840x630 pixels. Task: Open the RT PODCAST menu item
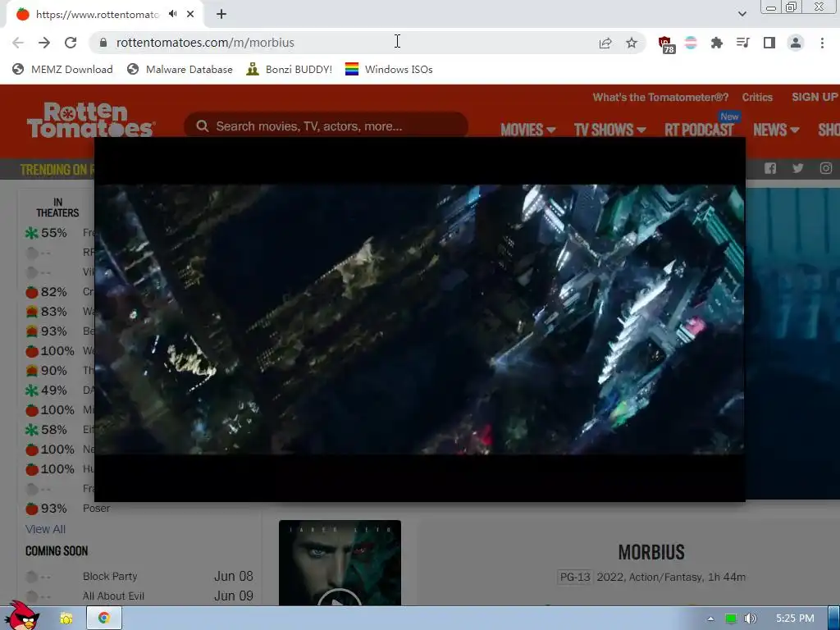(x=699, y=130)
